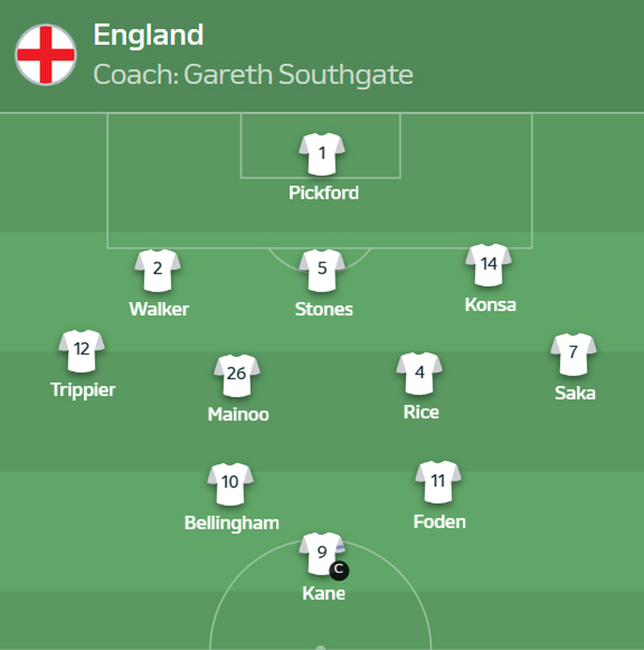Click the captain C badge on Kane
The height and width of the screenshot is (650, 644).
point(339,570)
